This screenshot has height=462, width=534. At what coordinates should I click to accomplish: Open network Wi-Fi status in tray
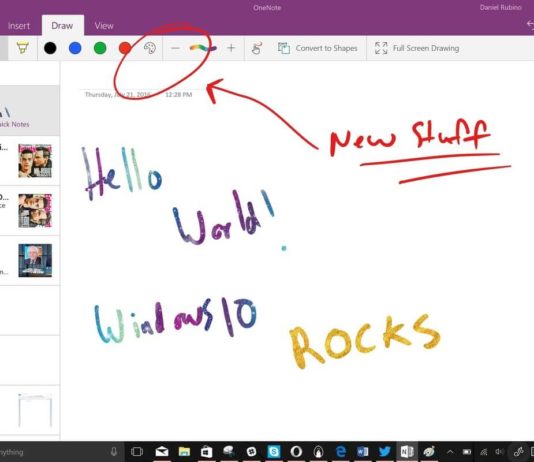484,452
